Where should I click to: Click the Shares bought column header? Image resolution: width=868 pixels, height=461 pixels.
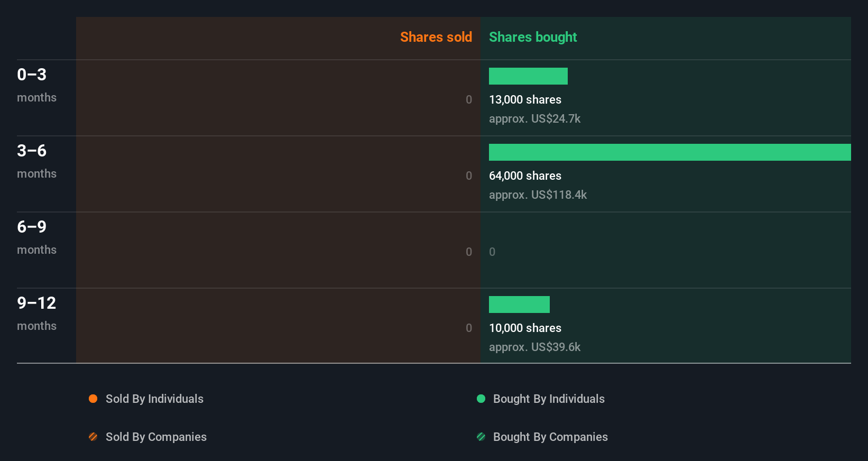[x=533, y=37]
